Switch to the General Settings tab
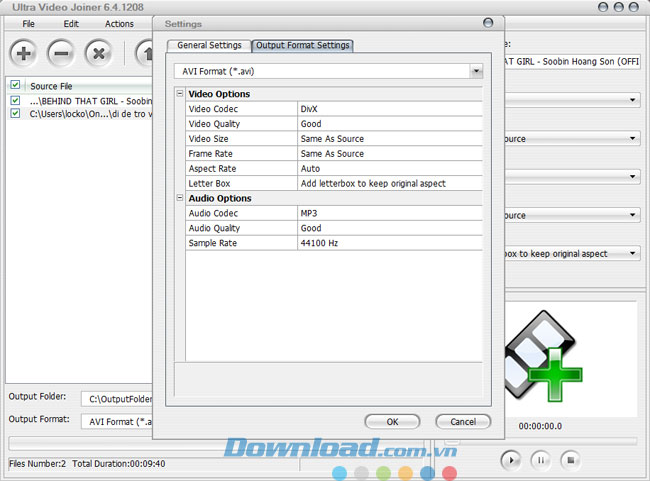 [x=209, y=45]
